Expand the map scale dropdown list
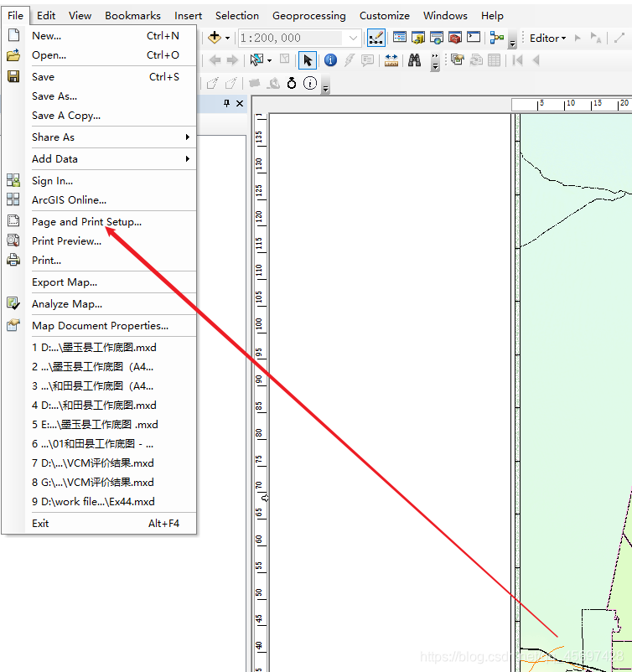Screen dimensions: 632x672 coord(354,39)
